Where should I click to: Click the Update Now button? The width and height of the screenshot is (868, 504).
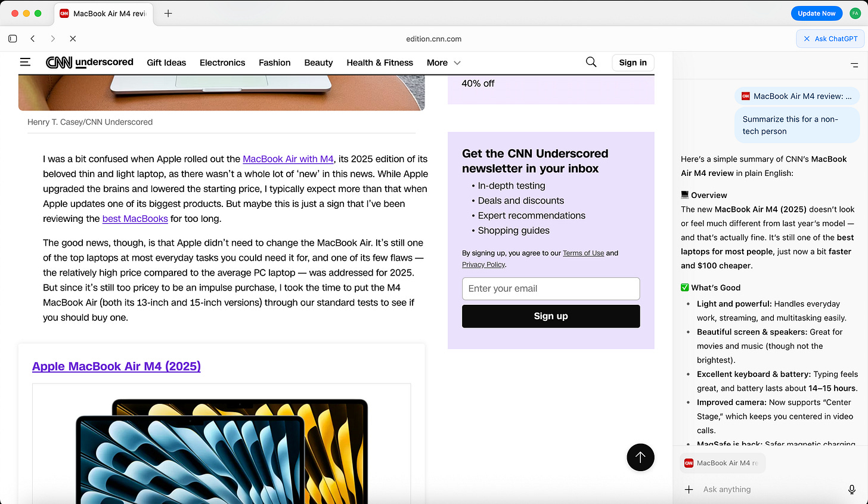point(816,13)
